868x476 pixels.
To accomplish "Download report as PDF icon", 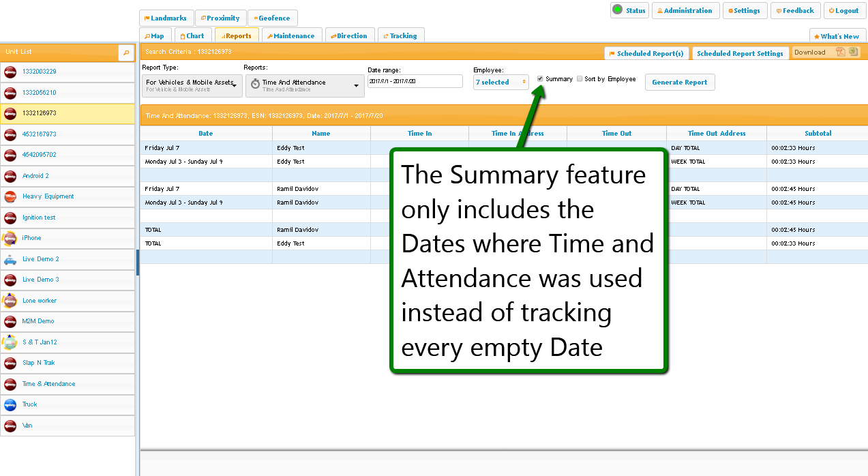I will pos(841,52).
